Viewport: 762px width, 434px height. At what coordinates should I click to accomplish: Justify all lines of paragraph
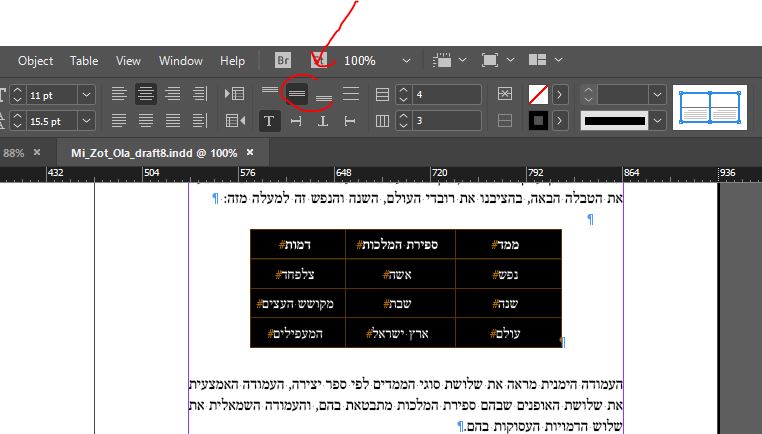pos(173,121)
